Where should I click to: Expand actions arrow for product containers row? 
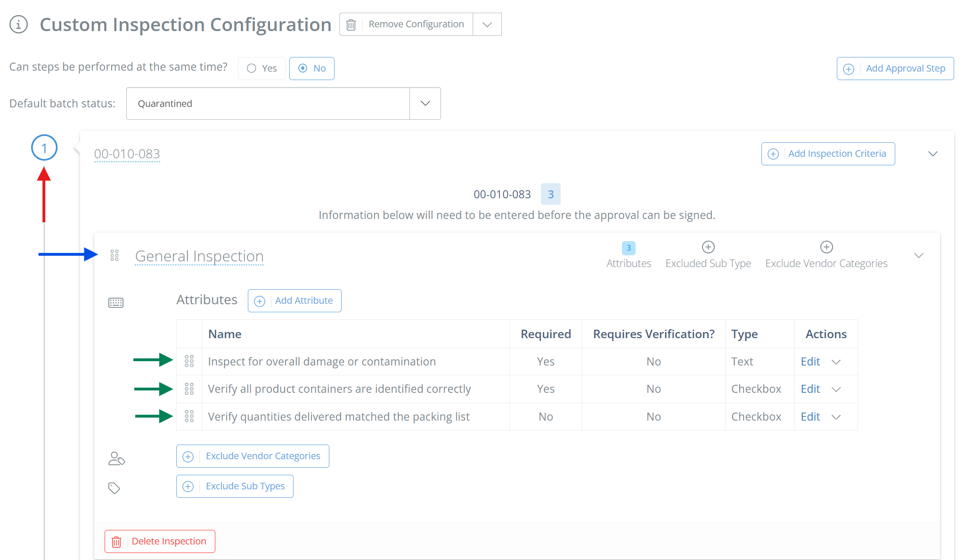click(836, 389)
